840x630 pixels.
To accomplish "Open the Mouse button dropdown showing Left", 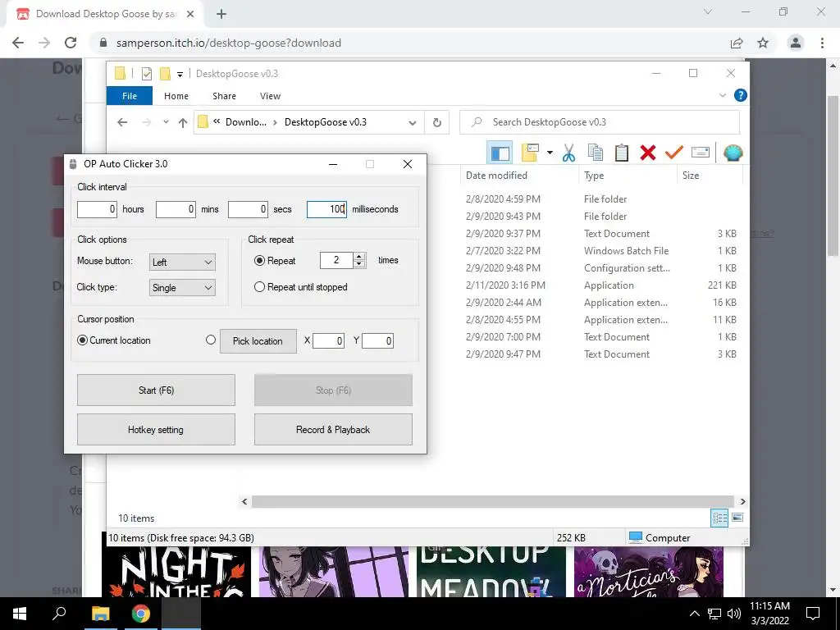I will [x=182, y=262].
